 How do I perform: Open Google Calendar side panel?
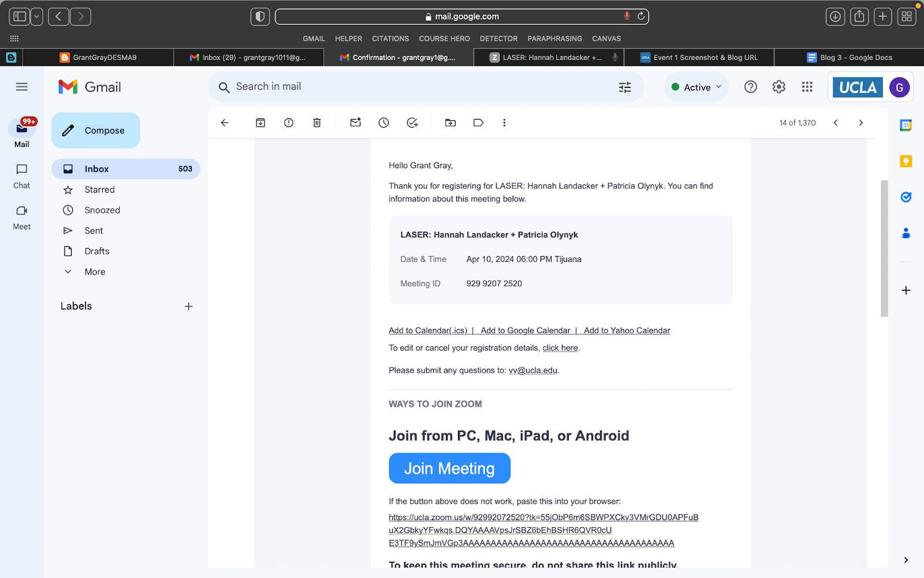[906, 125]
